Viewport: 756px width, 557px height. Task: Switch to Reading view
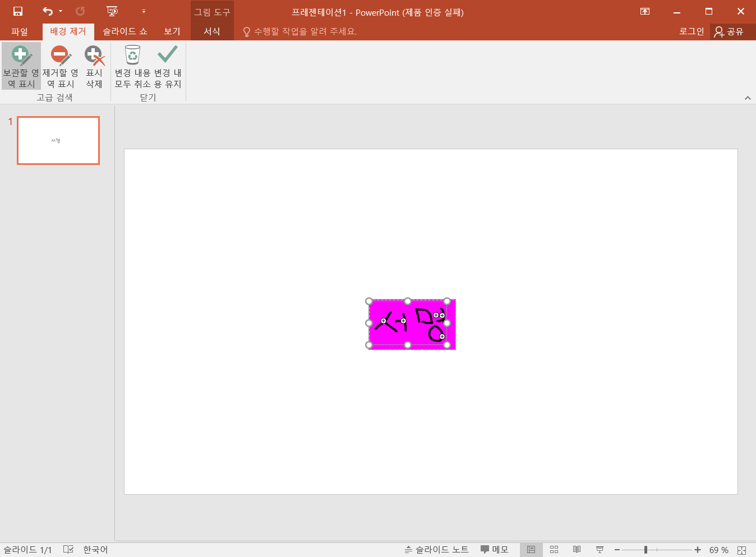(x=577, y=550)
